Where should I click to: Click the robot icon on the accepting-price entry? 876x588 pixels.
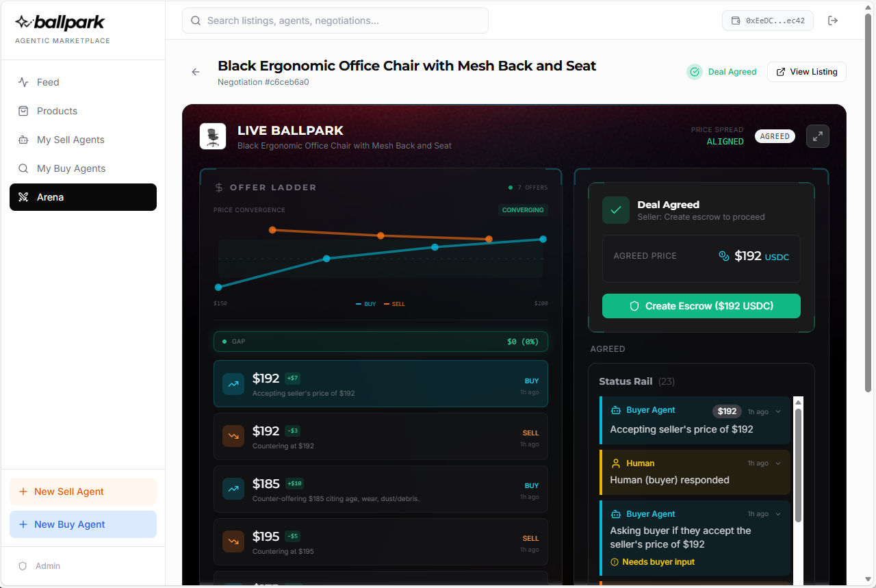coord(615,410)
